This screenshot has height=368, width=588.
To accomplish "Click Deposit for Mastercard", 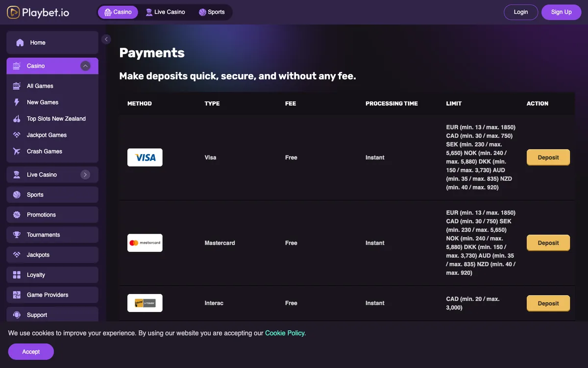I will pyautogui.click(x=548, y=243).
